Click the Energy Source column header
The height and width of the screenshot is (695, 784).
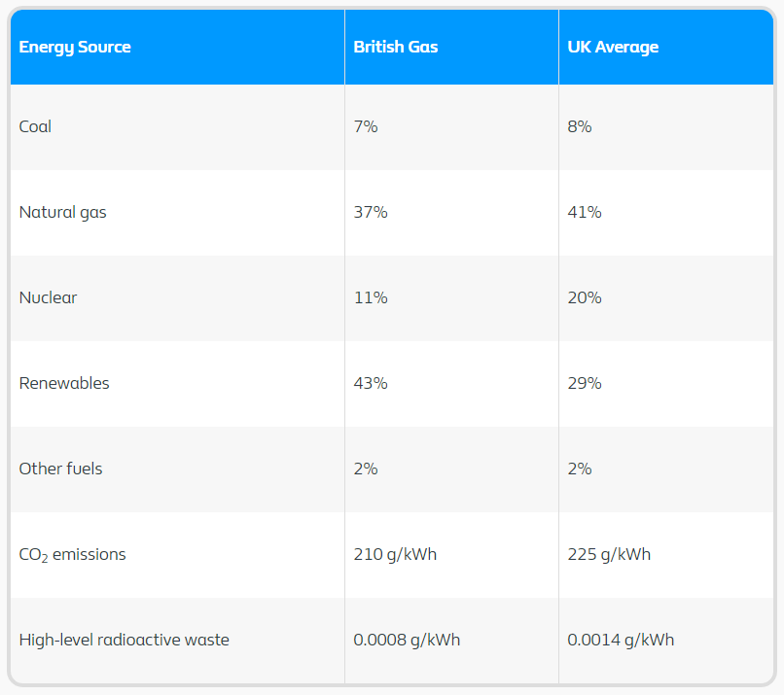pyautogui.click(x=75, y=47)
